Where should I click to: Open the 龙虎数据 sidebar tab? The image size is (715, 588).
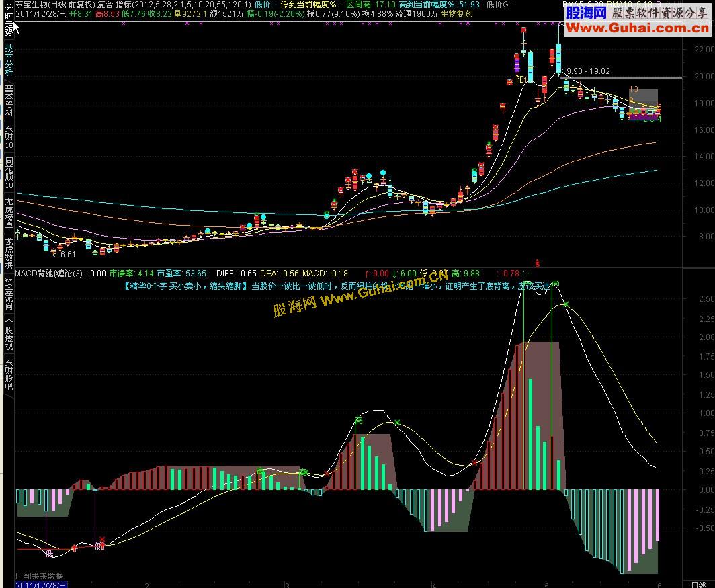[9, 253]
